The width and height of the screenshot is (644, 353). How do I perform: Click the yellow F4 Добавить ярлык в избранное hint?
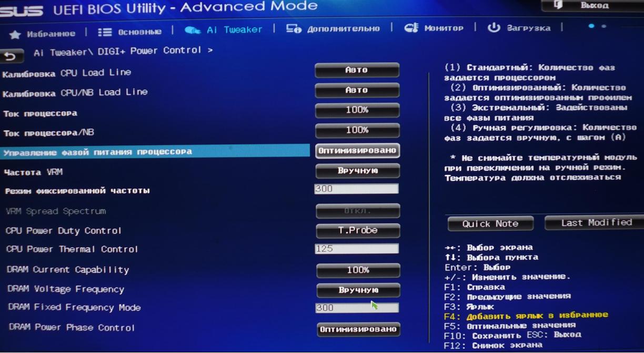click(526, 316)
